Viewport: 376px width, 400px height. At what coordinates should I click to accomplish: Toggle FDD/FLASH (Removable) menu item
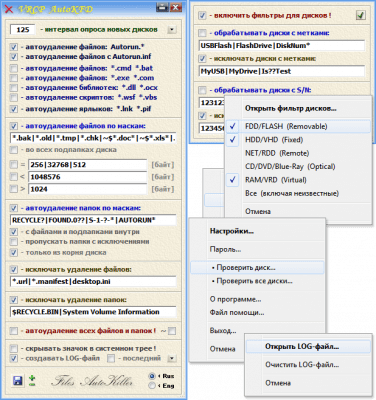[x=298, y=126]
